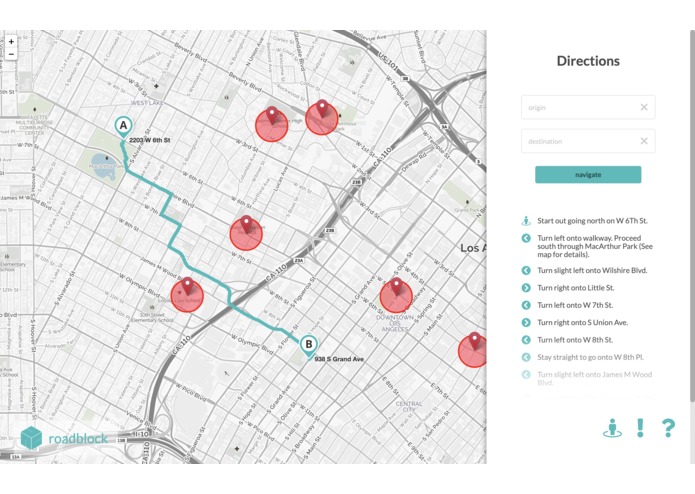This screenshot has width=695, height=494.
Task: Click destination marker B on the map
Action: tap(309, 345)
